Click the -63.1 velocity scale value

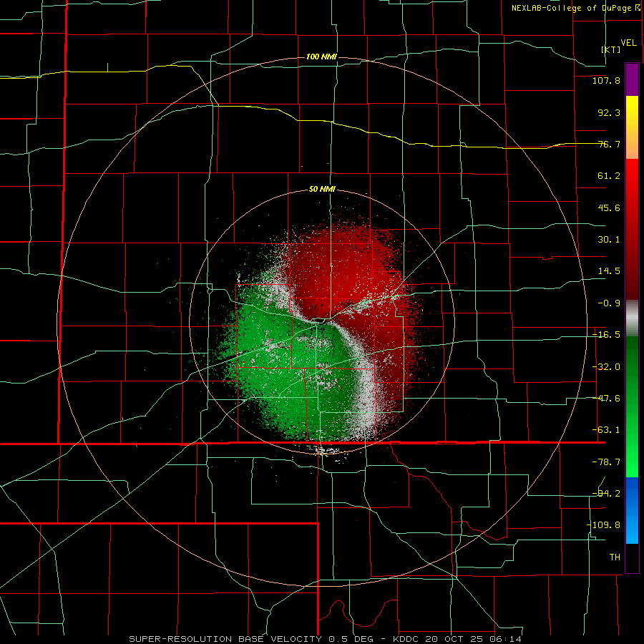[606, 430]
